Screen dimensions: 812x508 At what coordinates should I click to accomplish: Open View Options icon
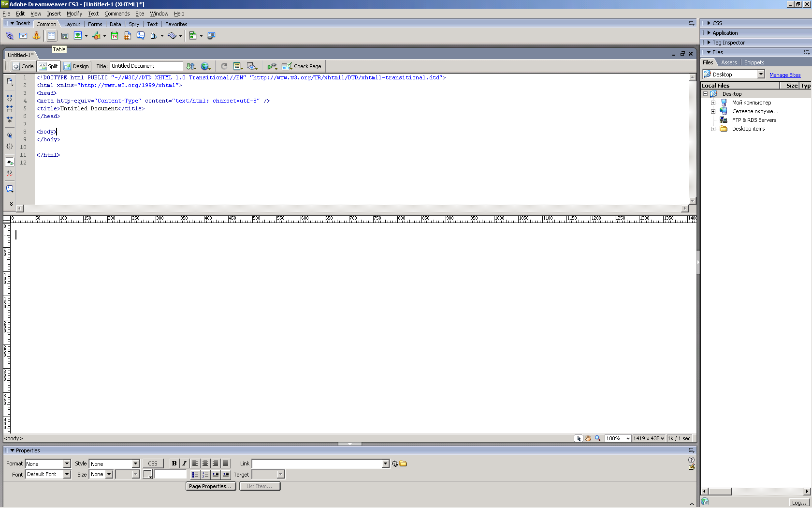click(x=238, y=66)
